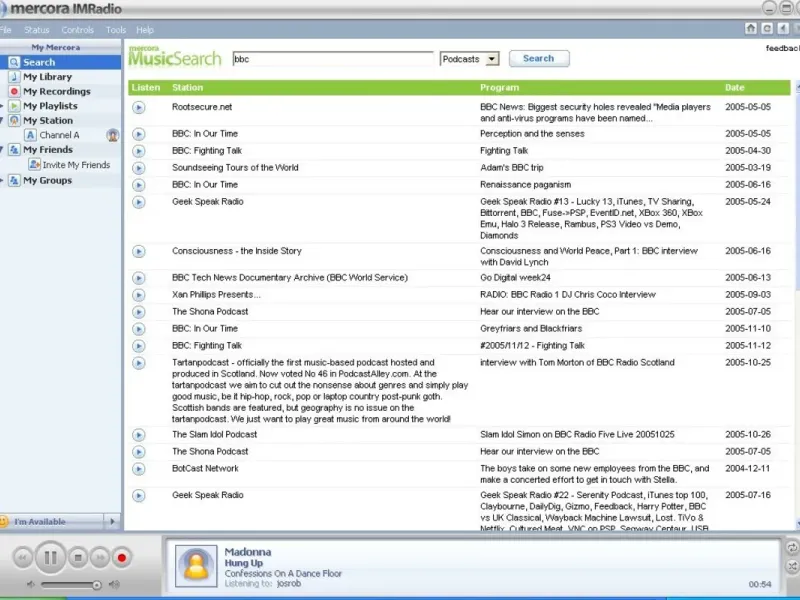Viewport: 800px width, 600px height.
Task: Start recording with the red button
Action: coord(121,558)
